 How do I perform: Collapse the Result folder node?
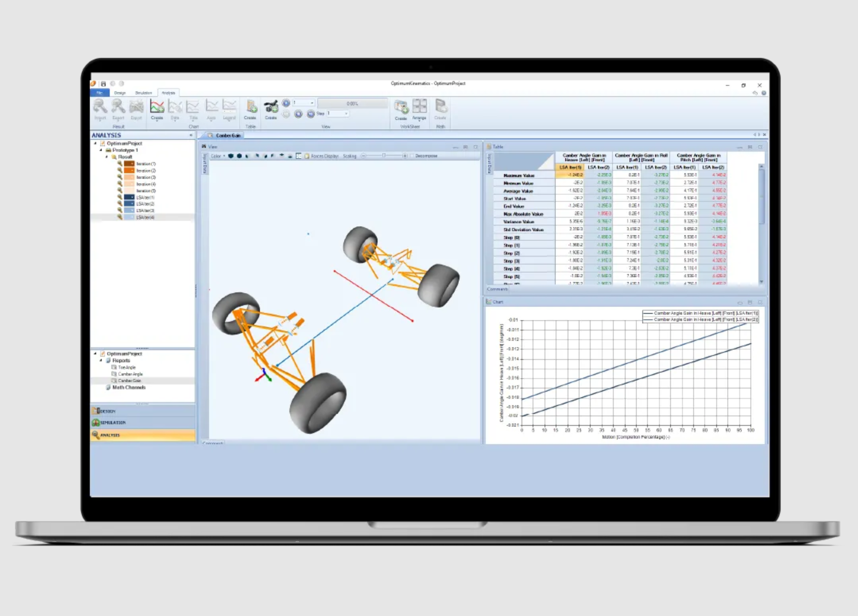pos(107,157)
